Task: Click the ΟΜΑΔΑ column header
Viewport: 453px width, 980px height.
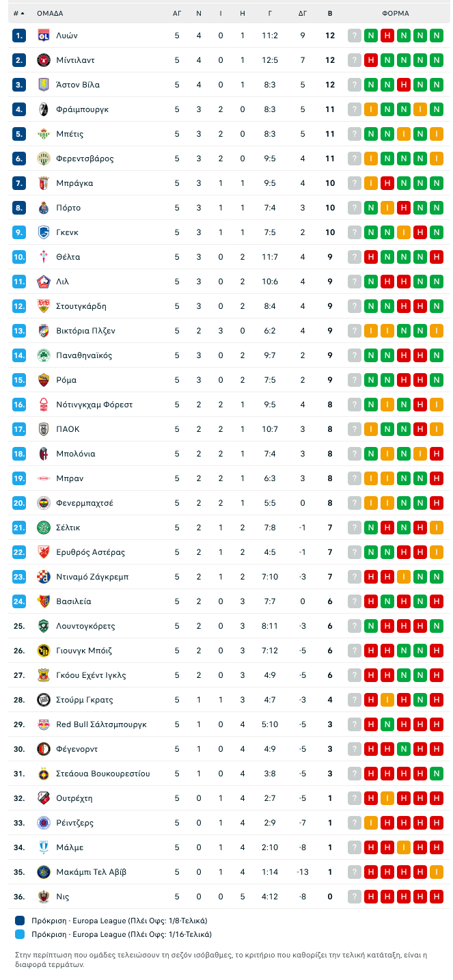Action: [x=50, y=13]
